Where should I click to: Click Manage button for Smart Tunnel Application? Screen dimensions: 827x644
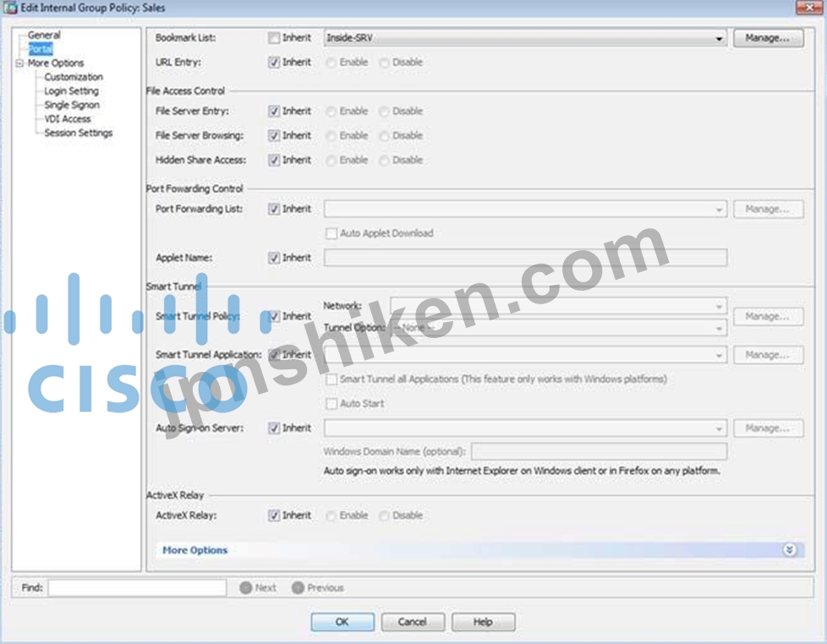(768, 355)
